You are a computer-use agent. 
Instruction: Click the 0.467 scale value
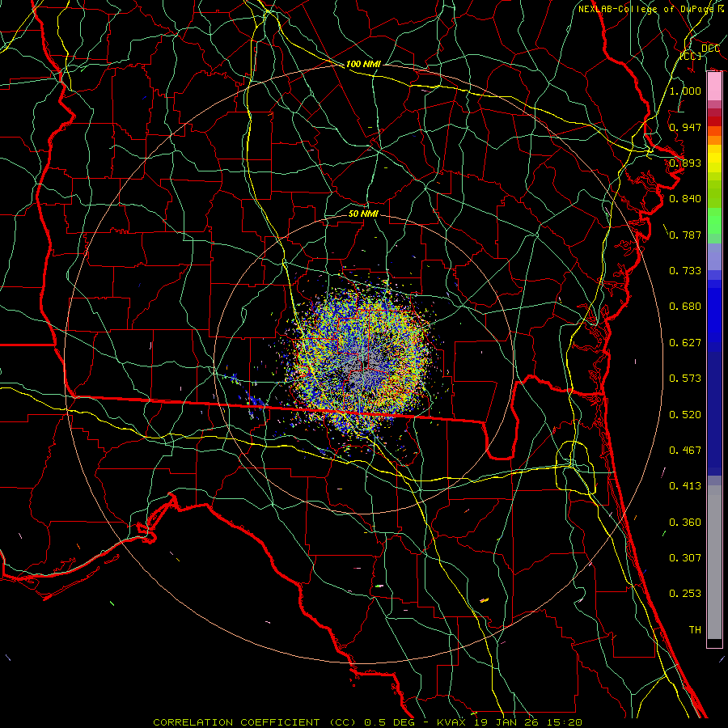click(685, 451)
